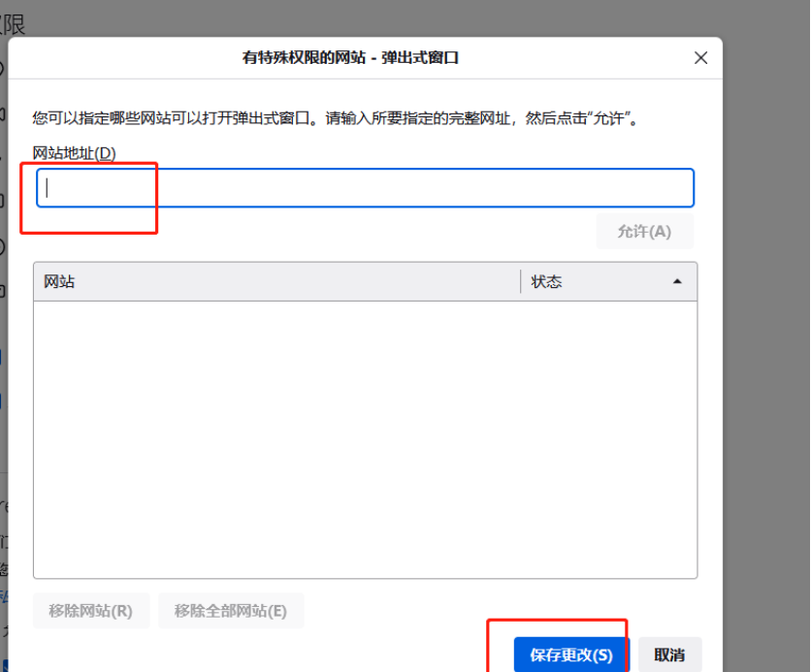Click the instruction text about allowed popups
Viewport: 811px width, 672px height.
[340, 118]
